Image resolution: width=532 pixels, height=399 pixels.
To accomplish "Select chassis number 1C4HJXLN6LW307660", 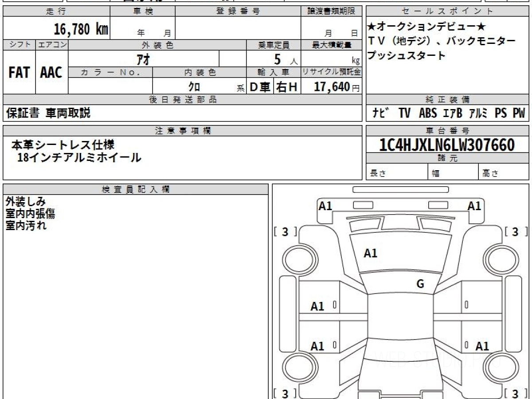I will pos(447,145).
